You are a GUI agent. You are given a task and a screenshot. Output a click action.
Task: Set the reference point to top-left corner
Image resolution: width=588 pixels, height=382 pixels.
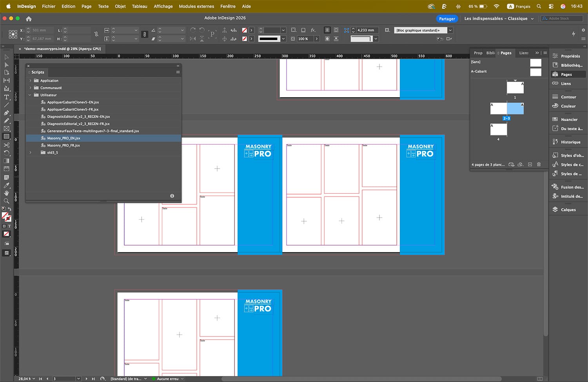[x=10, y=31]
